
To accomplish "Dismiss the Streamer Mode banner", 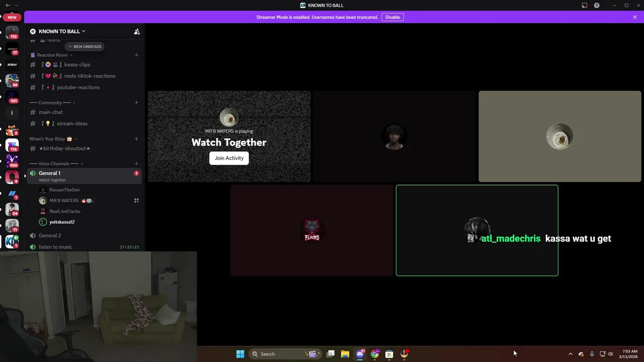I will point(635,17).
